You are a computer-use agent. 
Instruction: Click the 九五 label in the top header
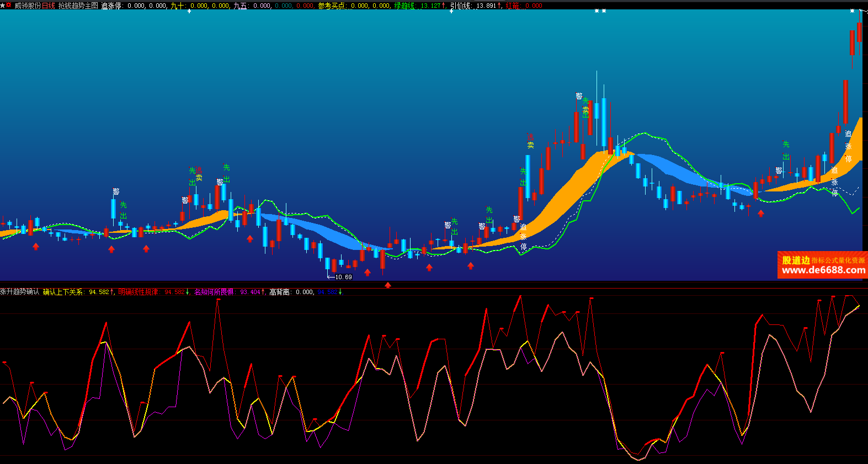pyautogui.click(x=241, y=6)
